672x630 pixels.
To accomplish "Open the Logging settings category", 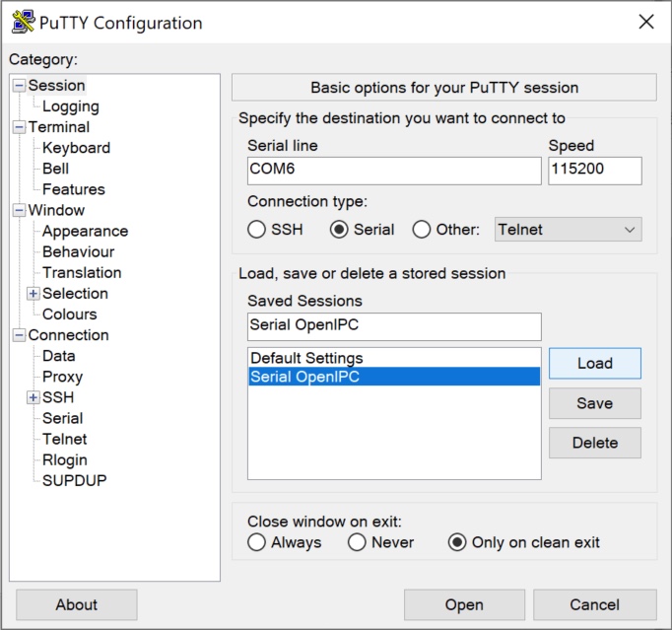I will pos(70,106).
